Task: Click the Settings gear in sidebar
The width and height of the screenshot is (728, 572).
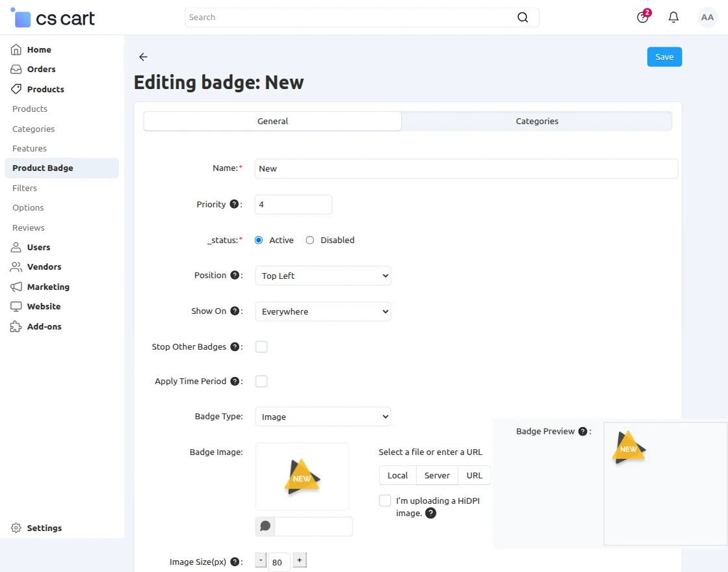Action: 17,528
